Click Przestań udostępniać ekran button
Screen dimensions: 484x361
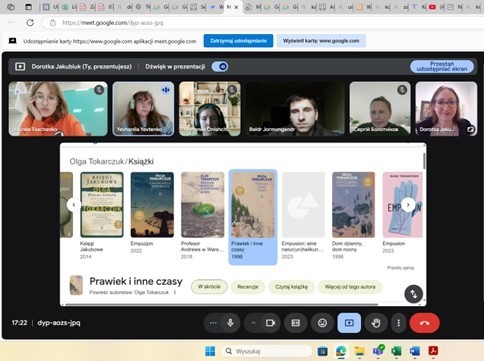click(442, 66)
